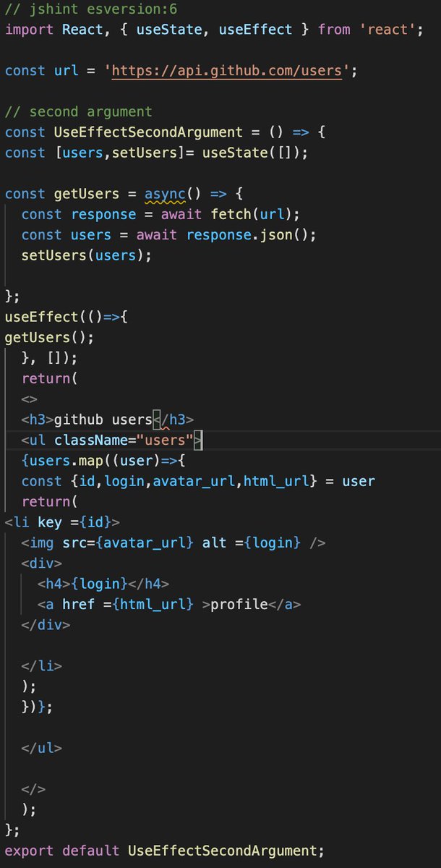Click the '// jshint esversion:6' comment
The image size is (441, 868).
[91, 9]
